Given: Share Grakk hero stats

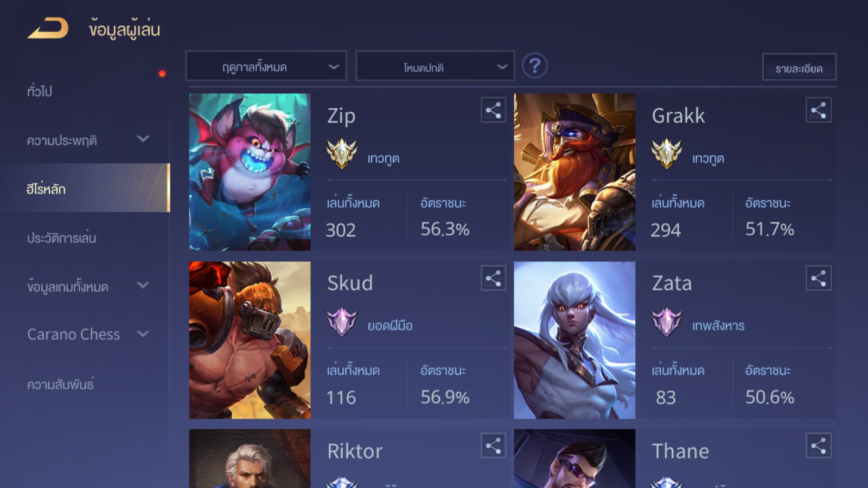Looking at the screenshot, I should click(819, 111).
